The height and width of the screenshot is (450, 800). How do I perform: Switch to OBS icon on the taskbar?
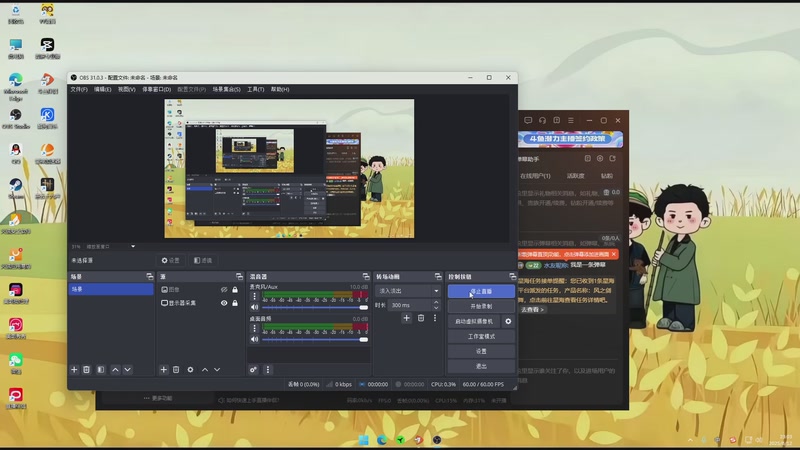pos(437,440)
